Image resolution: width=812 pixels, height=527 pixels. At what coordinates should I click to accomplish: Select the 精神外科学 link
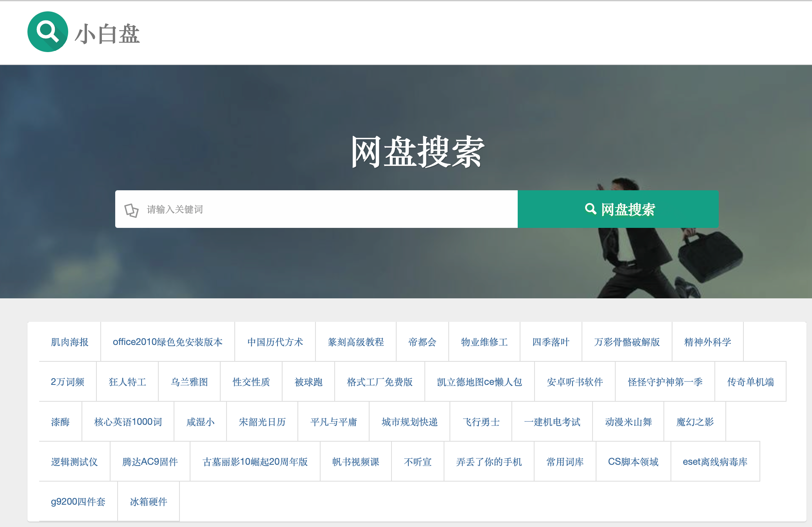[707, 342]
